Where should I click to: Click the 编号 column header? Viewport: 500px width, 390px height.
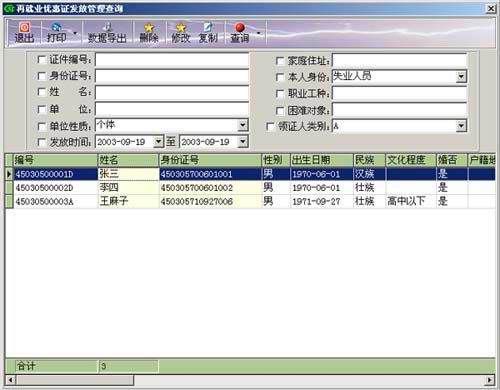55,160
